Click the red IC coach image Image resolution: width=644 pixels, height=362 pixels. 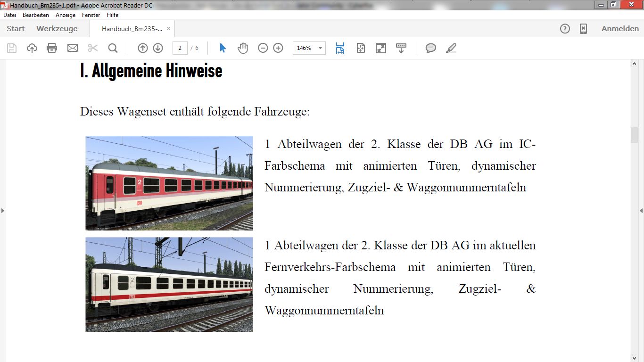tap(169, 183)
